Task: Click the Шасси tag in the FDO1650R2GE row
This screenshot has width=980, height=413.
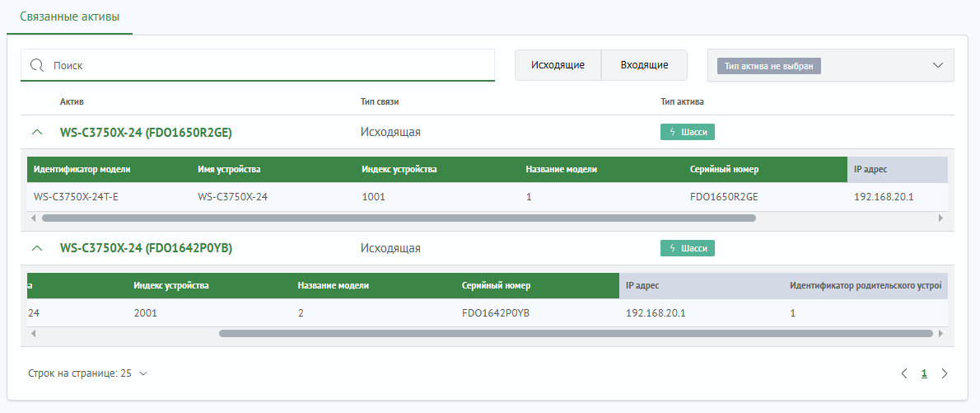Action: [x=688, y=132]
